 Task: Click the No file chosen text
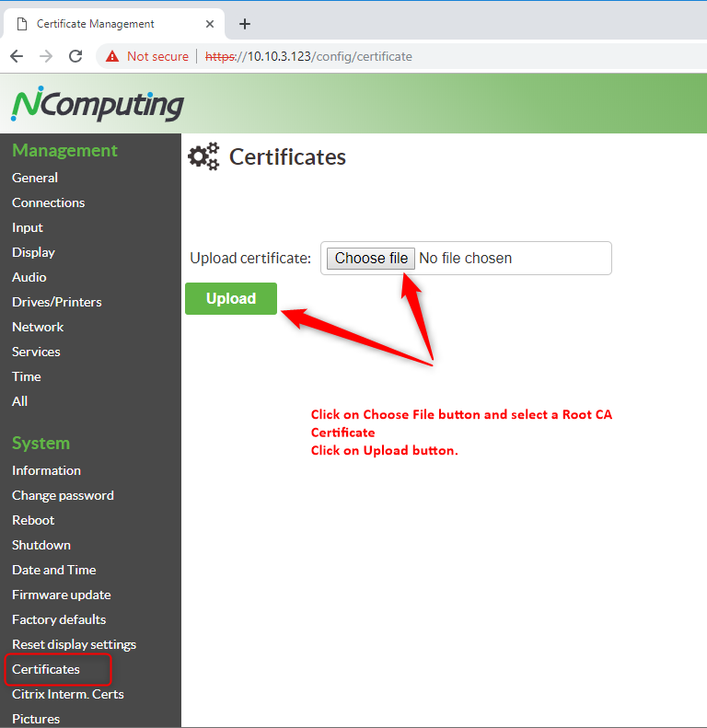(466, 258)
